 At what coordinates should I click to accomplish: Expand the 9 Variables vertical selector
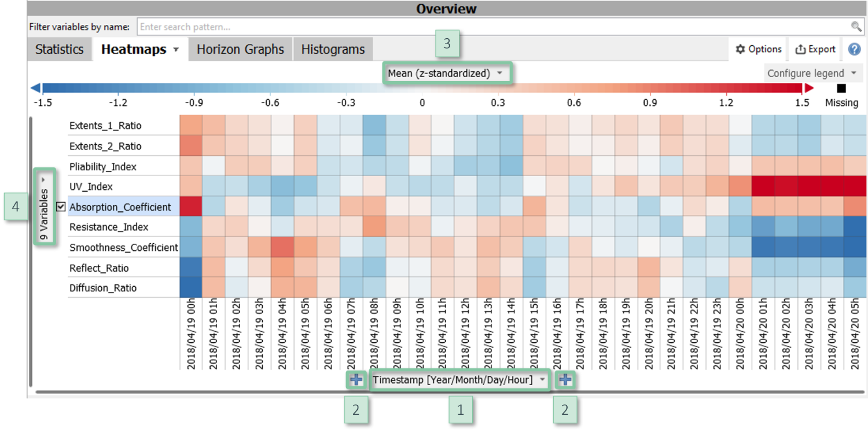pos(45,206)
